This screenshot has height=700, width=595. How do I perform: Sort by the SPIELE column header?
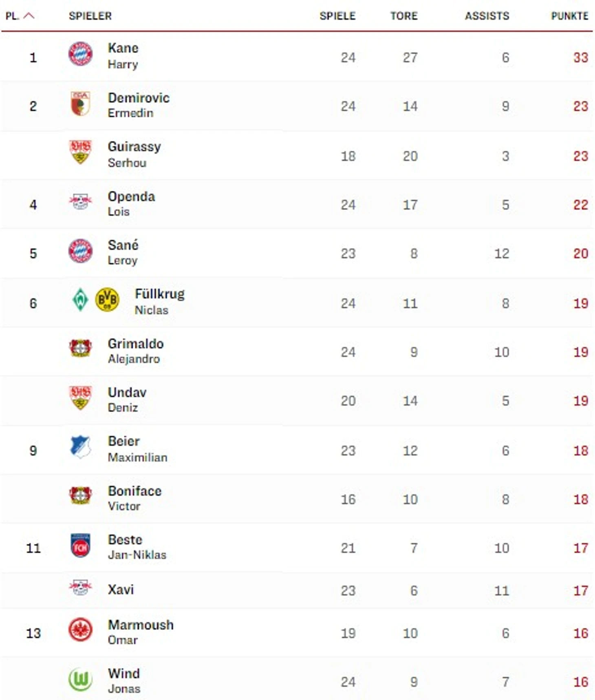(x=337, y=16)
